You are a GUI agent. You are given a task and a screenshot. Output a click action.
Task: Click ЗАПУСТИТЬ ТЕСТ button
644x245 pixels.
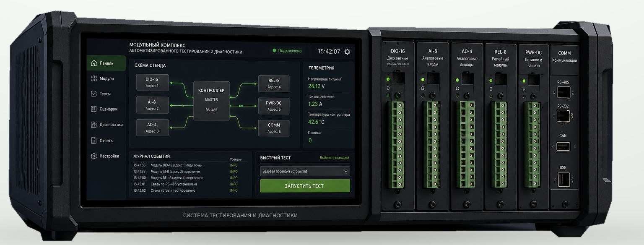(305, 186)
